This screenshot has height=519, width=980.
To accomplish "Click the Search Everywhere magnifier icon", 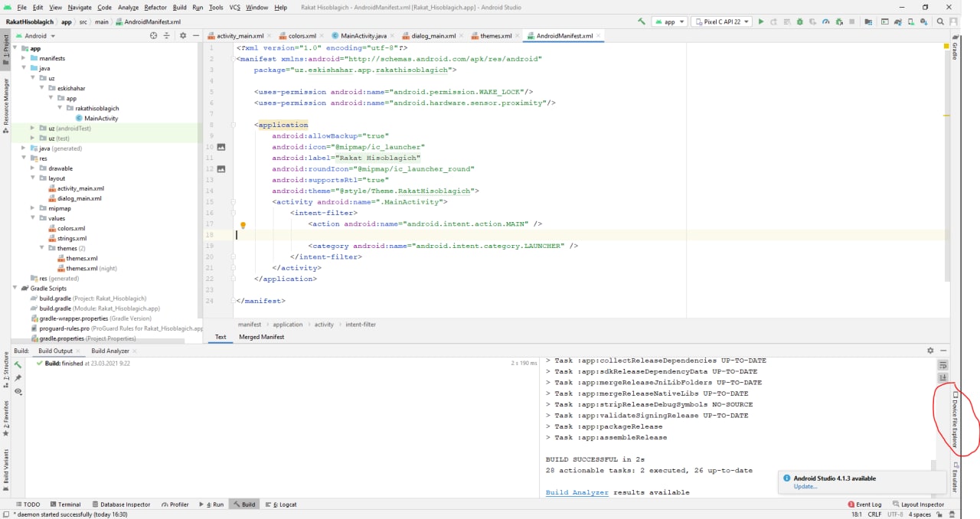I will 941,22.
